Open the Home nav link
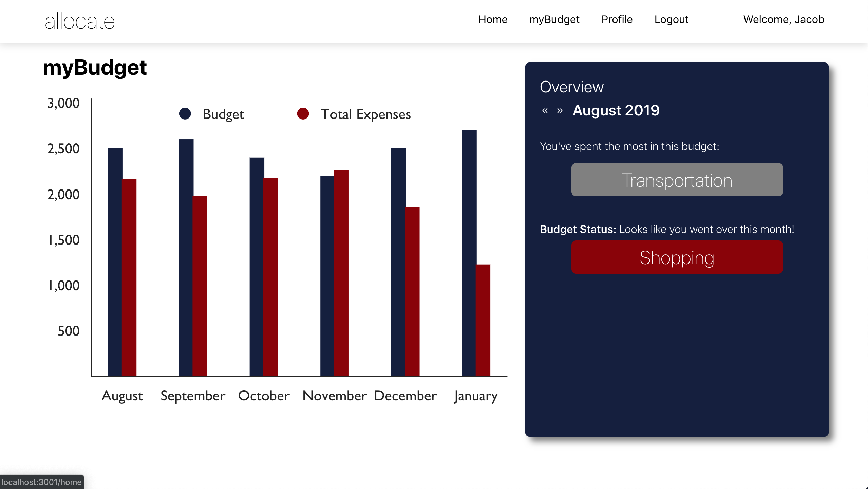868x489 pixels. [x=493, y=19]
